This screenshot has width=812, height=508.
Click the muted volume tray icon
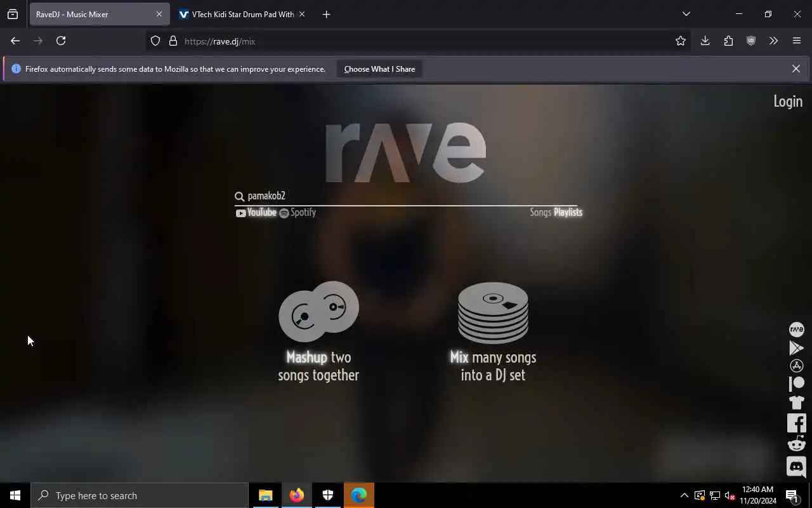click(x=730, y=495)
